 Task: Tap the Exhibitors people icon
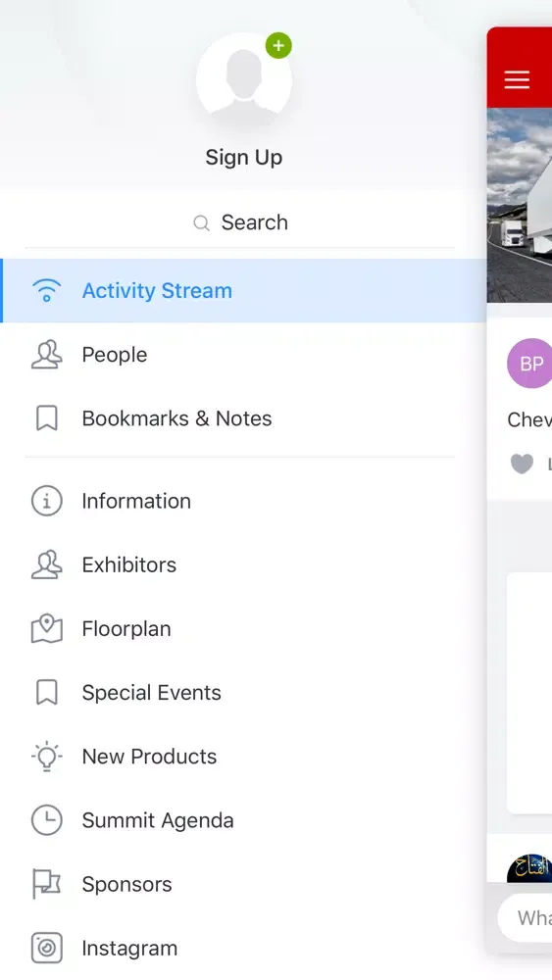click(47, 564)
